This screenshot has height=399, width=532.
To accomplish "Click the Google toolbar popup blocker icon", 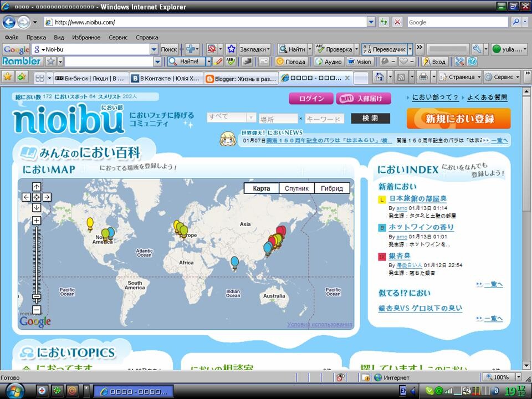I will pos(212,49).
